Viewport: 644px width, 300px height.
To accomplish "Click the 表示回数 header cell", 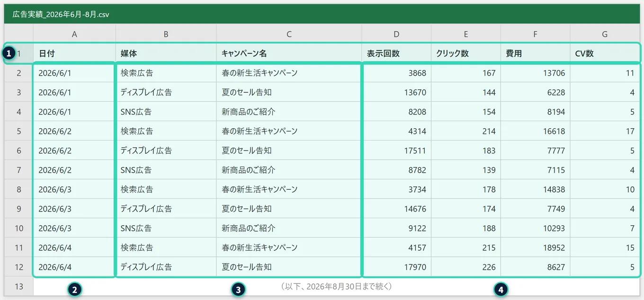I will click(x=396, y=53).
